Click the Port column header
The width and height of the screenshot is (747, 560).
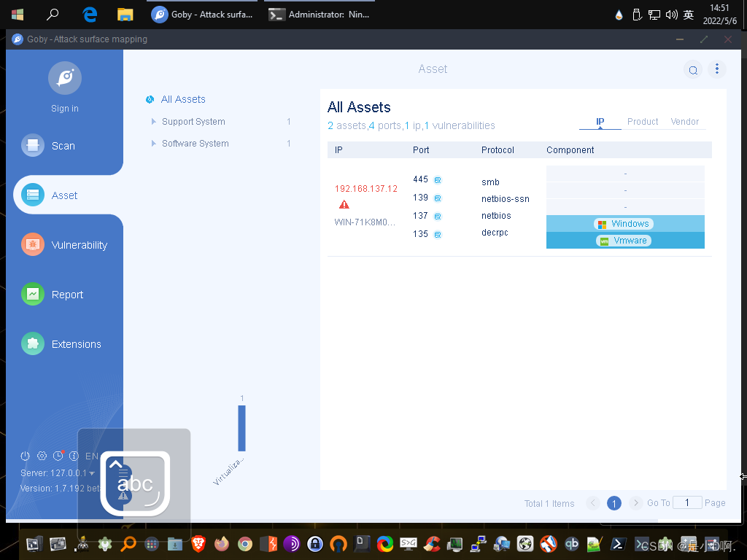[x=421, y=150]
